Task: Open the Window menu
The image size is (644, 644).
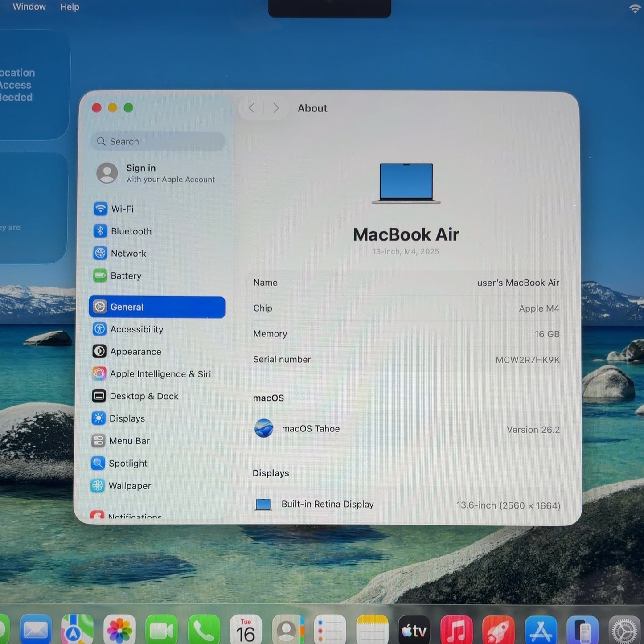Action: pos(29,7)
